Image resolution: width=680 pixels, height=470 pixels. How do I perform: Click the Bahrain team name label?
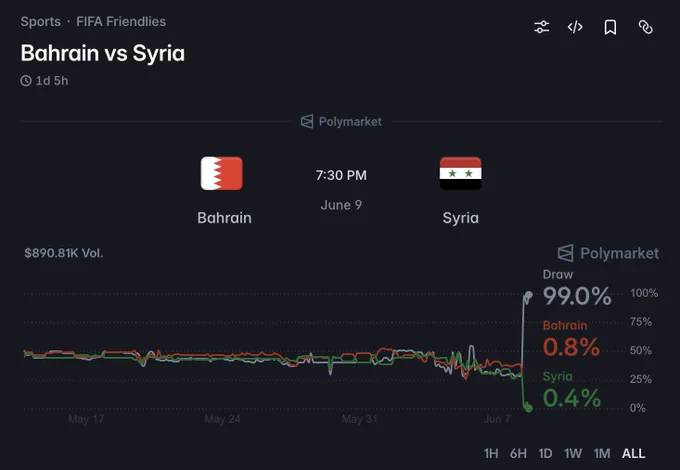pos(224,218)
